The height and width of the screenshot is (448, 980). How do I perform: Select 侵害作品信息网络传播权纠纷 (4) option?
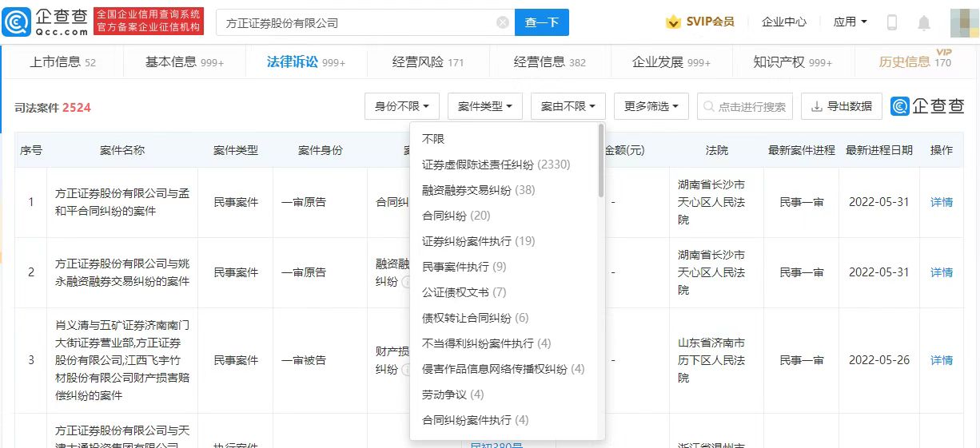click(504, 369)
